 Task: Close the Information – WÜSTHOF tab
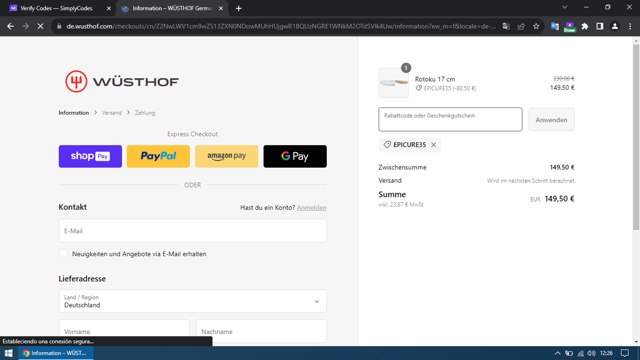(x=221, y=8)
